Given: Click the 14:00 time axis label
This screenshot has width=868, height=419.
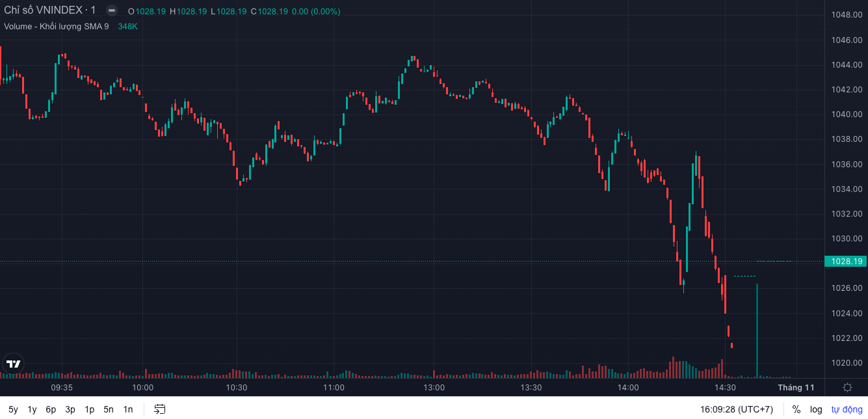Looking at the screenshot, I should pos(628,387).
